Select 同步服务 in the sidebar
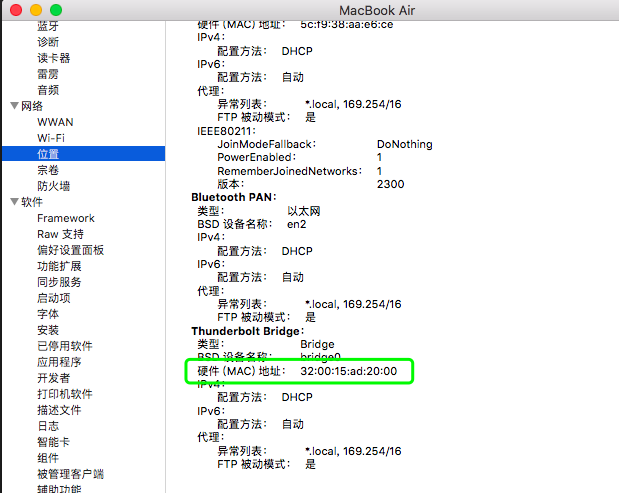 59,282
